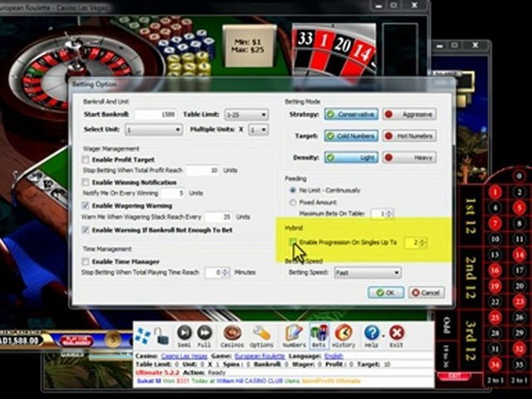The height and width of the screenshot is (399, 532).
Task: Click the 3rd 12 bet area
Action: [x=470, y=340]
